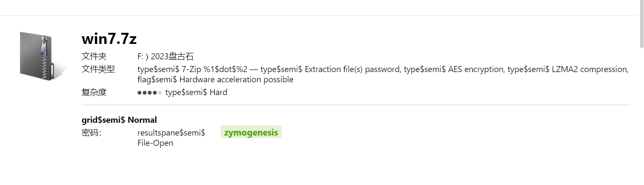Click the 密码 password label
Viewport: 644px width, 185px height.
click(x=91, y=133)
